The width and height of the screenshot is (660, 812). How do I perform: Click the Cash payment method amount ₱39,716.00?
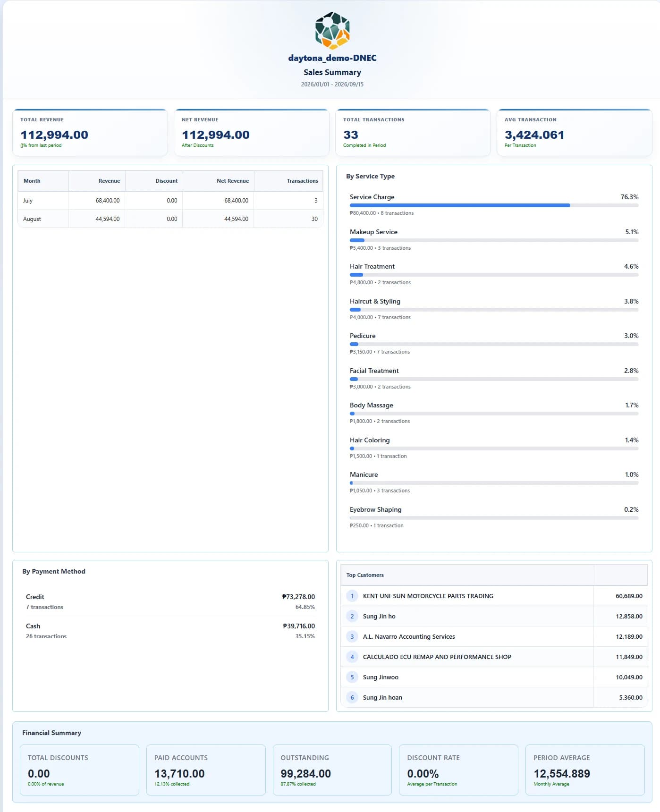[299, 626]
